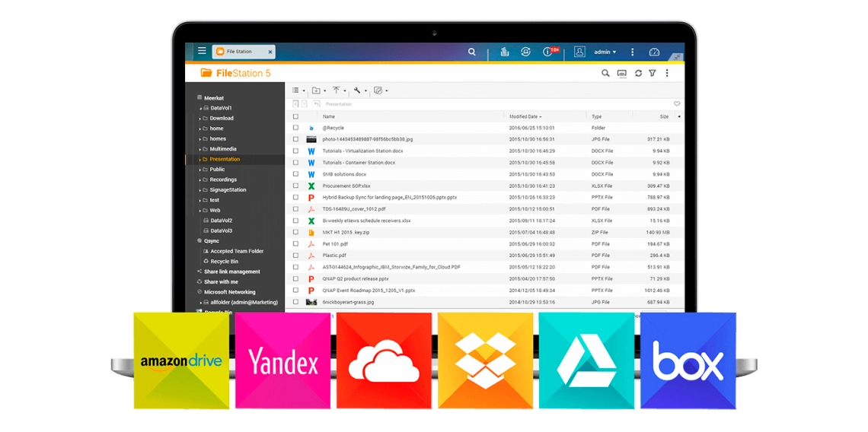
Task: Click the upload arrow icon
Action: point(336,91)
